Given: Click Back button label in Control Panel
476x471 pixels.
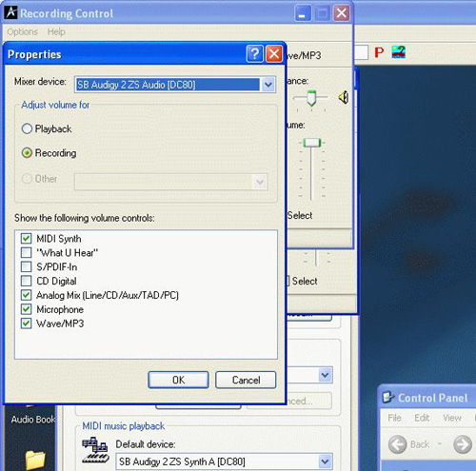Looking at the screenshot, I should click(x=420, y=444).
